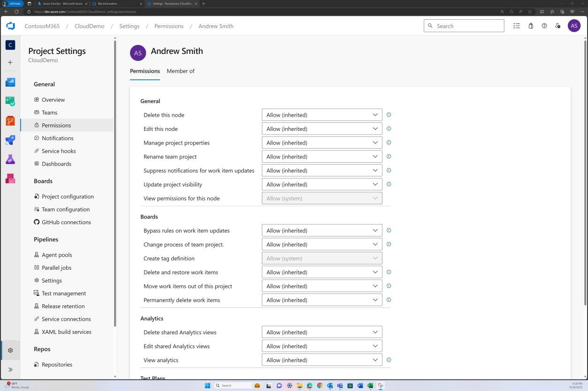Switch to the Member of tab
The height and width of the screenshot is (391, 588).
pyautogui.click(x=181, y=71)
